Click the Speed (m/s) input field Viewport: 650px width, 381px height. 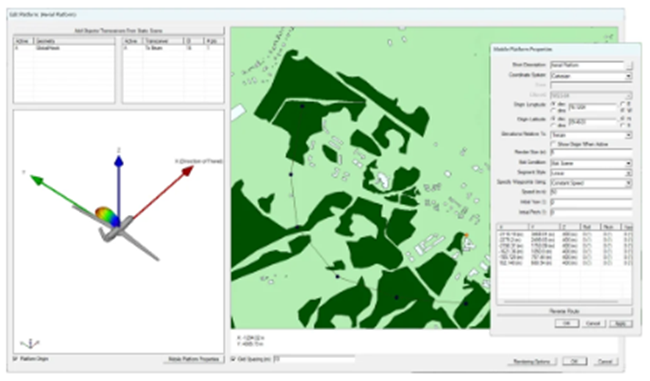point(591,192)
